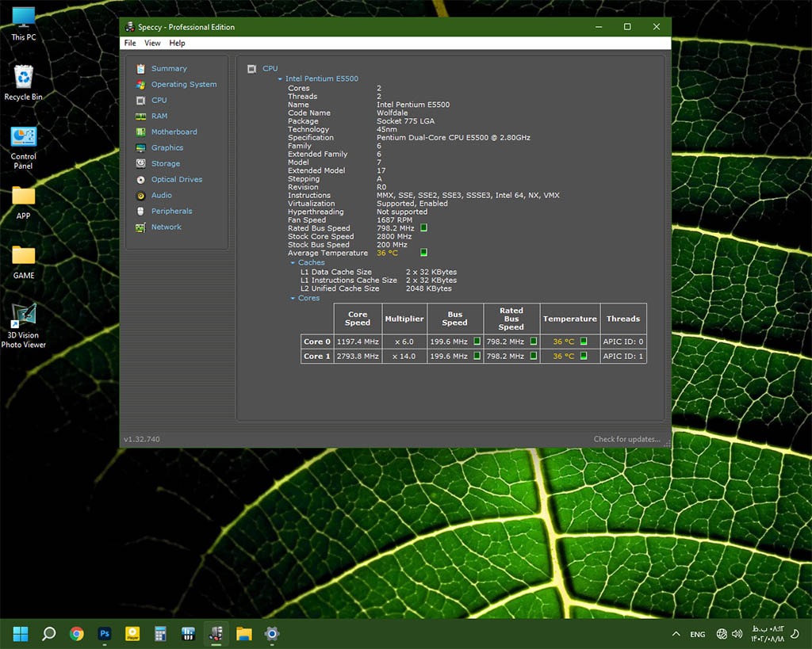Click the Motherboard icon in sidebar
This screenshot has width=812, height=649.
(140, 132)
